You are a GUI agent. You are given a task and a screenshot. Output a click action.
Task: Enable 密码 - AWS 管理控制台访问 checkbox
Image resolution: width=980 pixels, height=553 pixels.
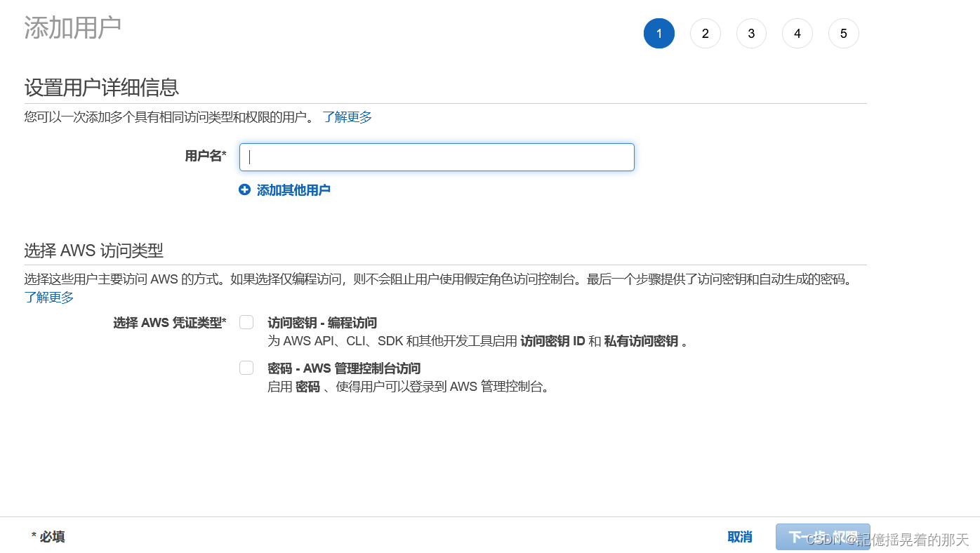246,368
